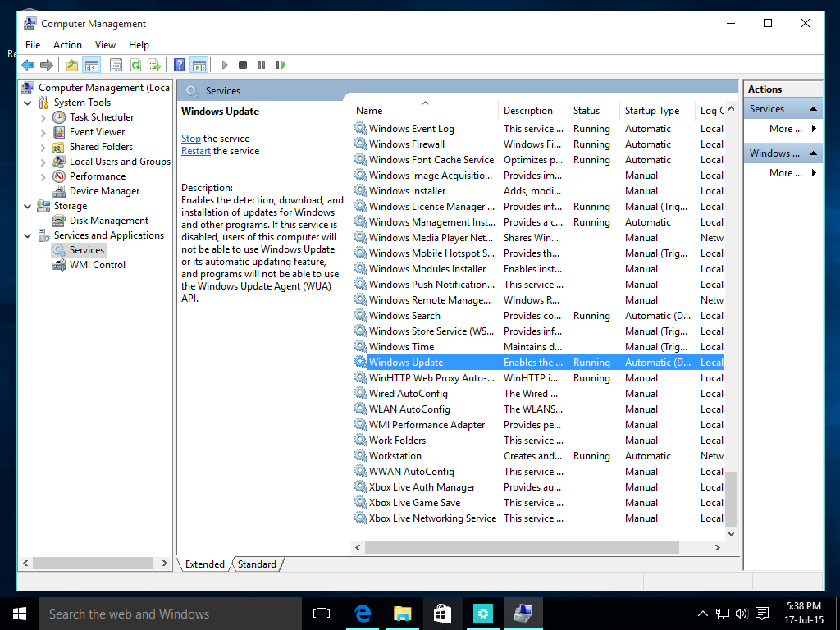Select the Services tree node

[86, 250]
